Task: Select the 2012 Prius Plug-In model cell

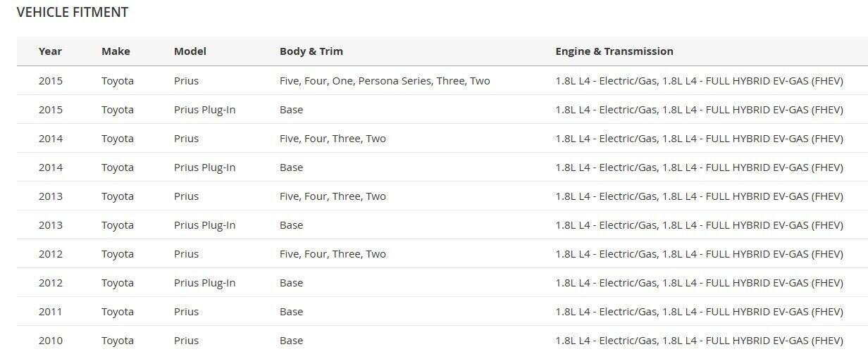Action: (x=205, y=283)
